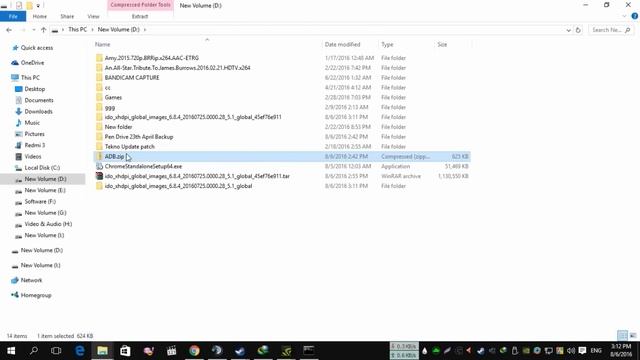Click the Games folder icon

(99, 97)
